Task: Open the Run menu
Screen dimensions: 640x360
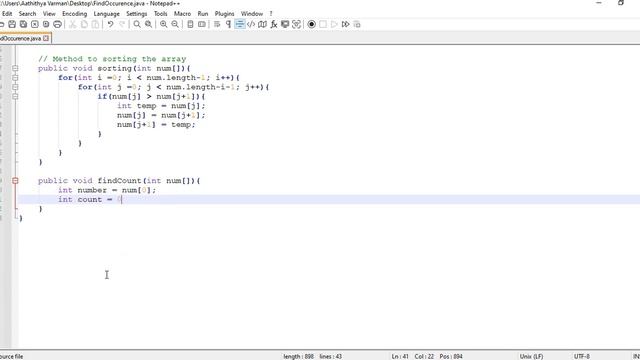Action: (203, 13)
